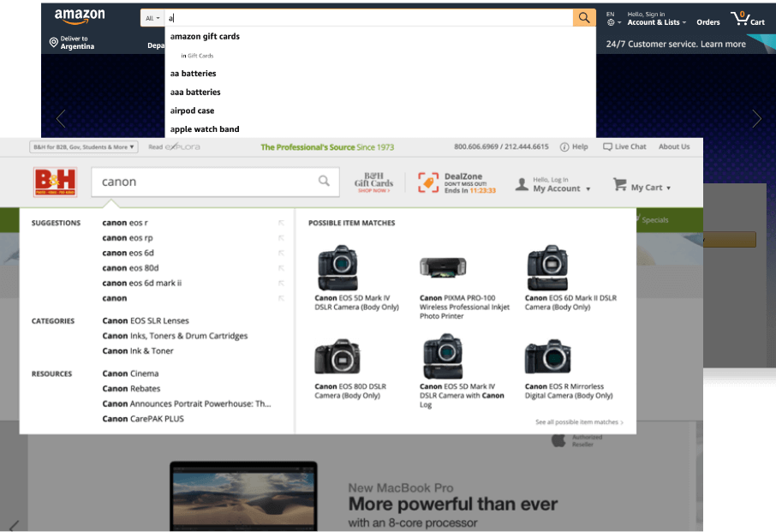
Task: Click the Amazon logo
Action: pyautogui.click(x=80, y=16)
